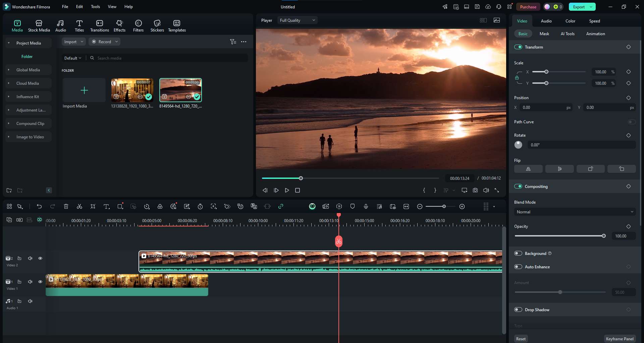Image resolution: width=644 pixels, height=343 pixels.
Task: Open the Blend Mode Normal dropdown
Action: pyautogui.click(x=575, y=212)
